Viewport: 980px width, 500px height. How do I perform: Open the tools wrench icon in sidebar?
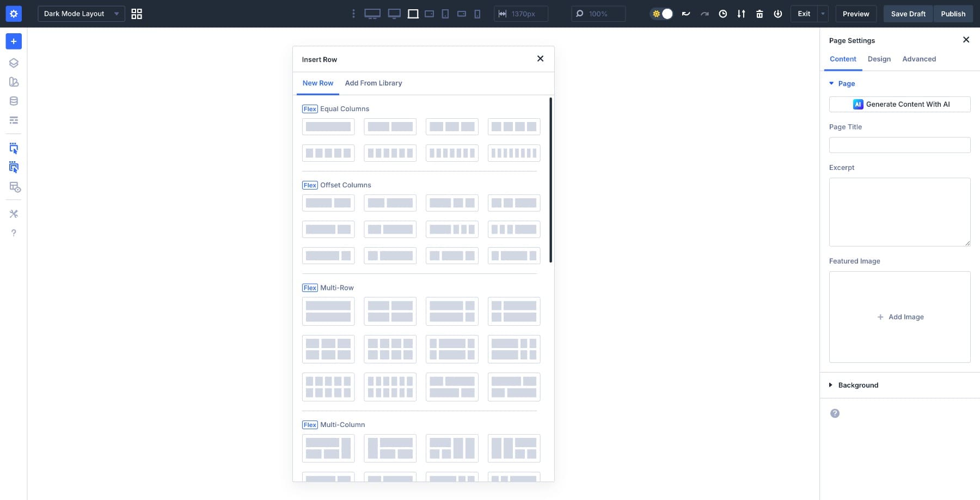[14, 214]
